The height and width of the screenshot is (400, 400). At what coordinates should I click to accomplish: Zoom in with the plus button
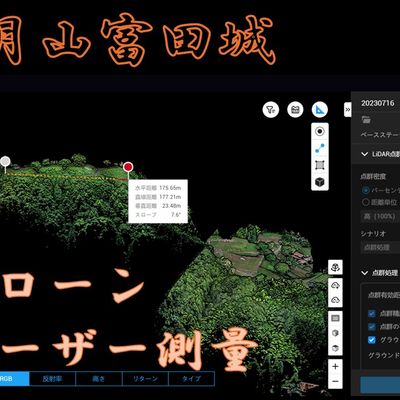335,367
